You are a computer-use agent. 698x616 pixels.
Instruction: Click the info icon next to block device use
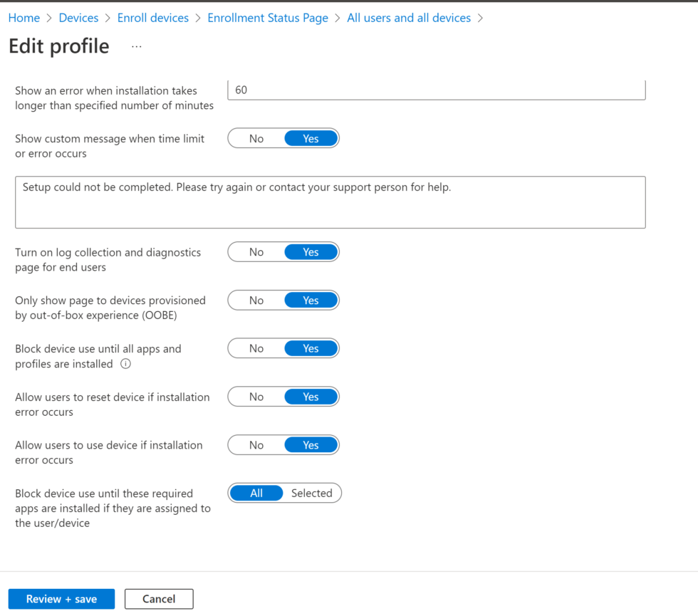[x=125, y=364]
